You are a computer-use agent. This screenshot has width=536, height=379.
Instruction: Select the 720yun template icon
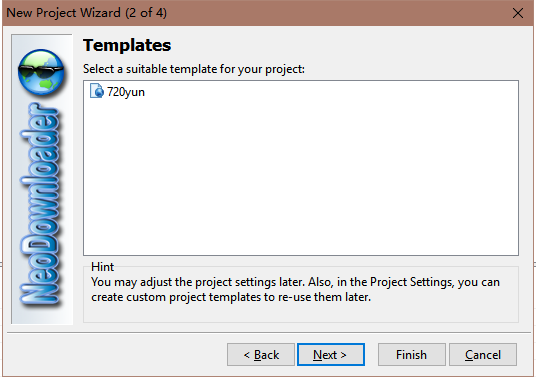97,91
